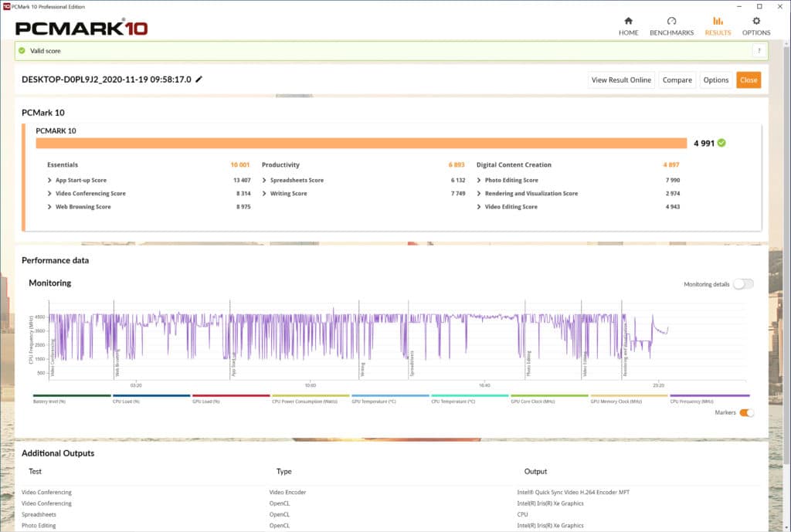The width and height of the screenshot is (791, 532).
Task: Select the Battery level legend bar
Action: coord(72,396)
